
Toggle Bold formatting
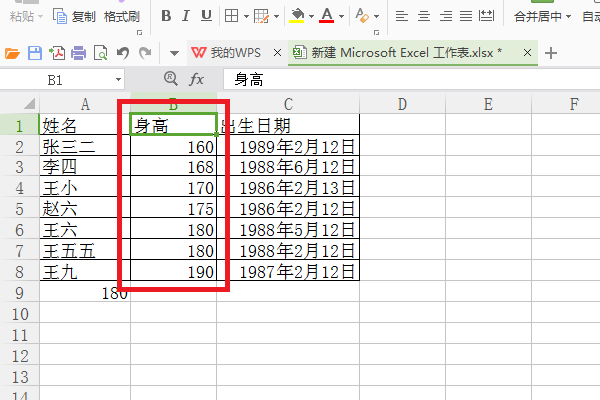pyautogui.click(x=166, y=16)
